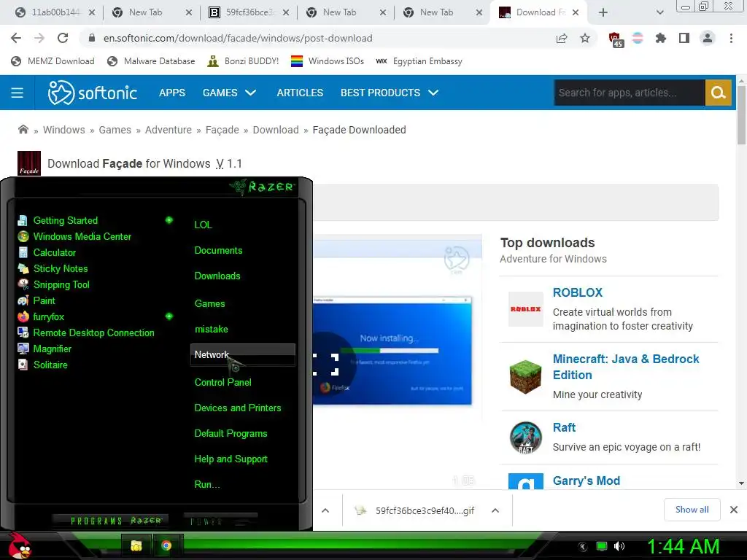Viewport: 747px width, 560px height.
Task: Open APPS in the Softonic menu
Action: click(x=172, y=93)
